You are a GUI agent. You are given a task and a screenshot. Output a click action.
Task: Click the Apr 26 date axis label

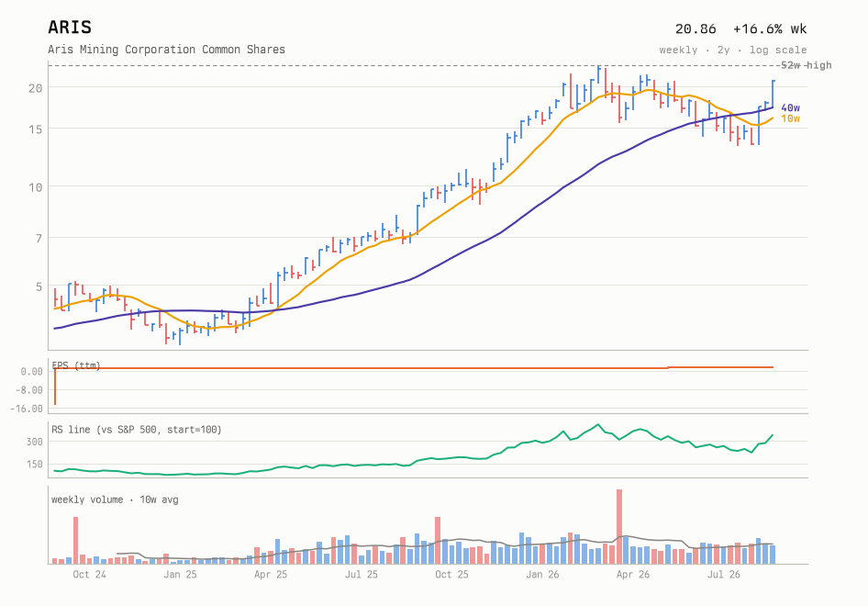633,575
